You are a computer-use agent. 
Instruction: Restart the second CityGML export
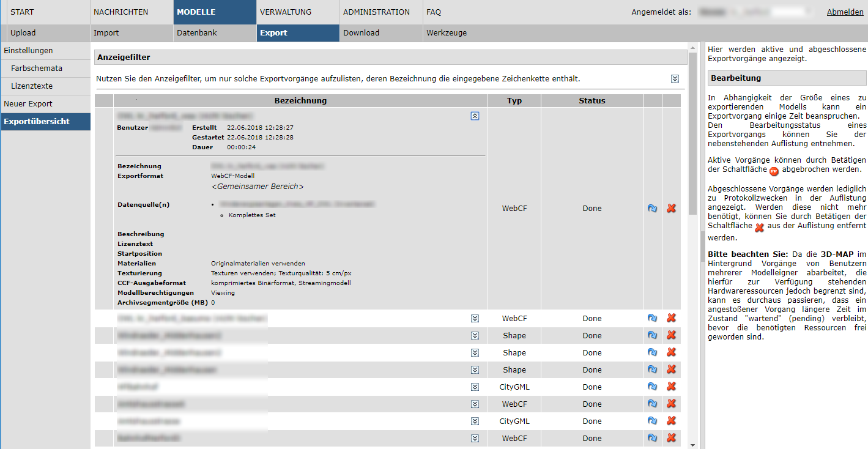(652, 421)
